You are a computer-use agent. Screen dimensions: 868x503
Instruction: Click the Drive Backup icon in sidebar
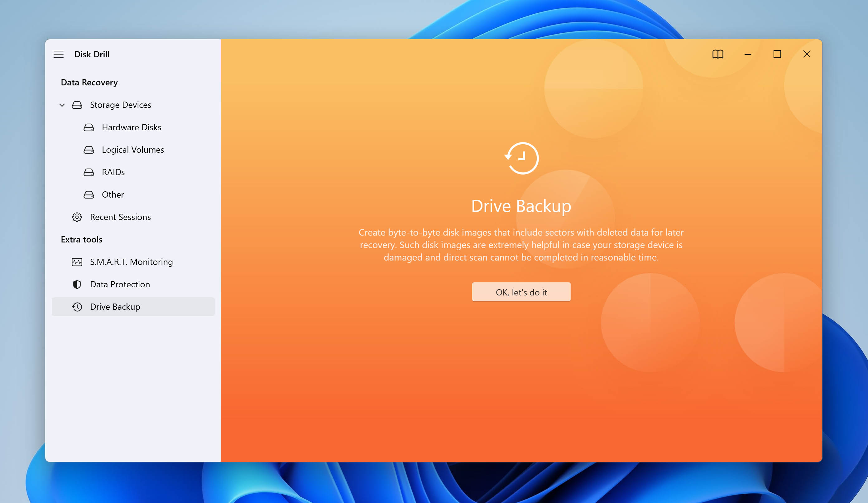tap(77, 306)
